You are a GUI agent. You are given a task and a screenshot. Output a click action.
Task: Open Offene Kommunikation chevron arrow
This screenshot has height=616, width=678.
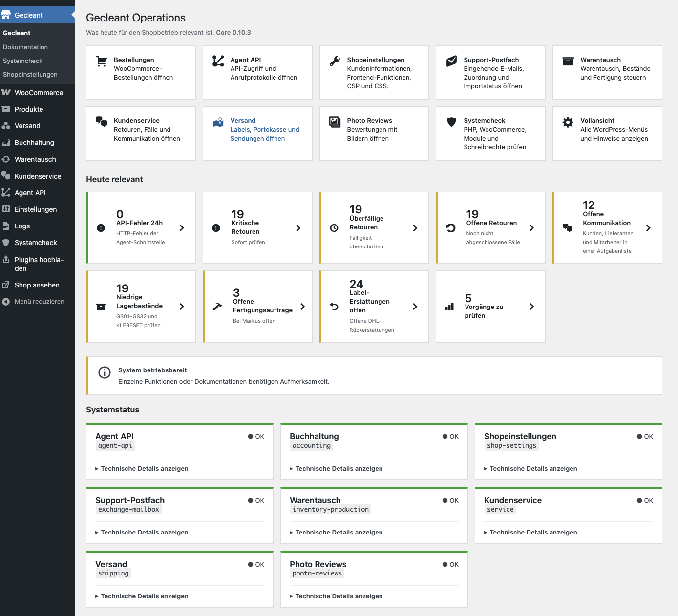pyautogui.click(x=648, y=228)
